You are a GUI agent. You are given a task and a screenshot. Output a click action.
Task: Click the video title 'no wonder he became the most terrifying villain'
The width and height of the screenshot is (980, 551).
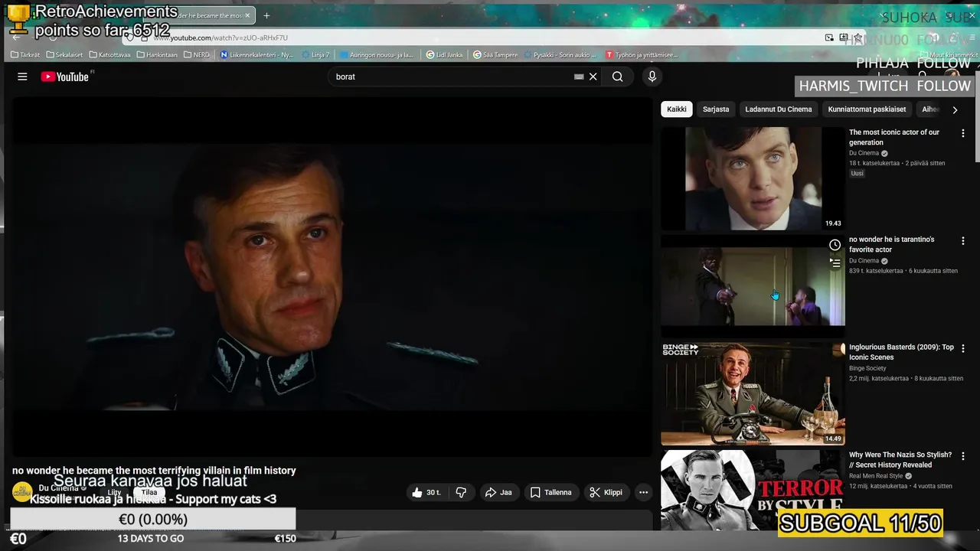click(x=154, y=471)
